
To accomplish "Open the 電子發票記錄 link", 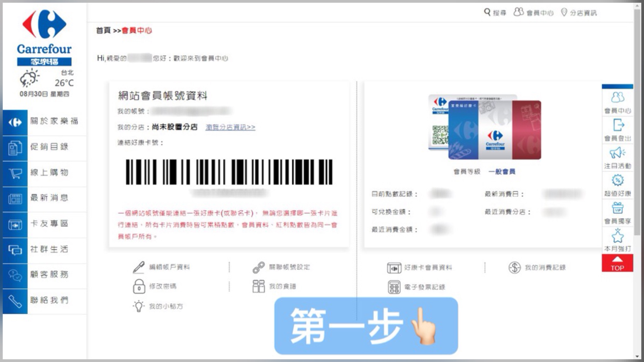I will (425, 287).
